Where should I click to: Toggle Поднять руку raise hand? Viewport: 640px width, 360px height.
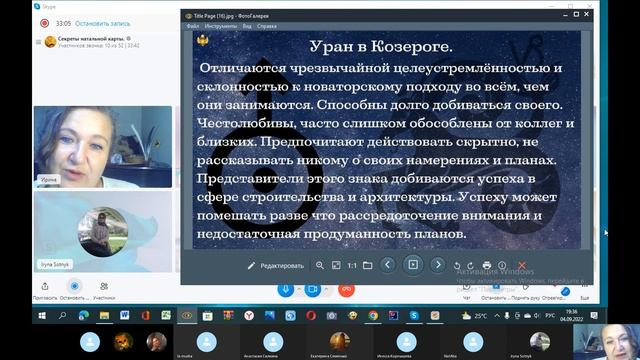[525, 292]
